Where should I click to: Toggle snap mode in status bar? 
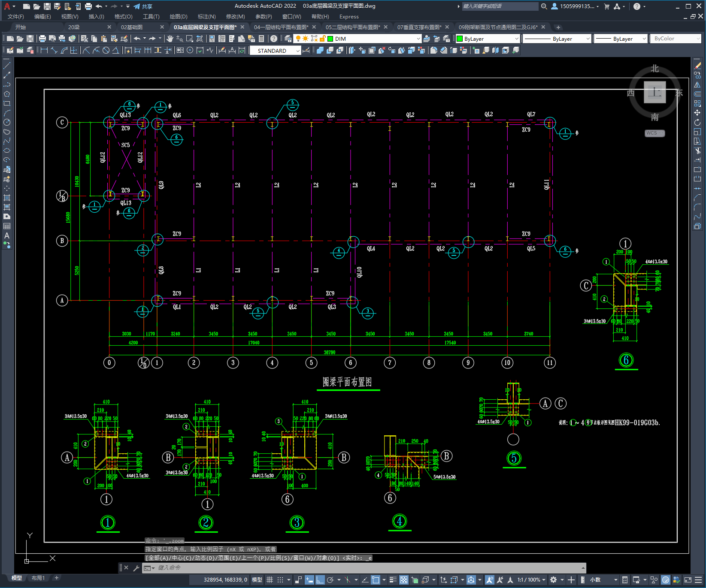pos(280,580)
